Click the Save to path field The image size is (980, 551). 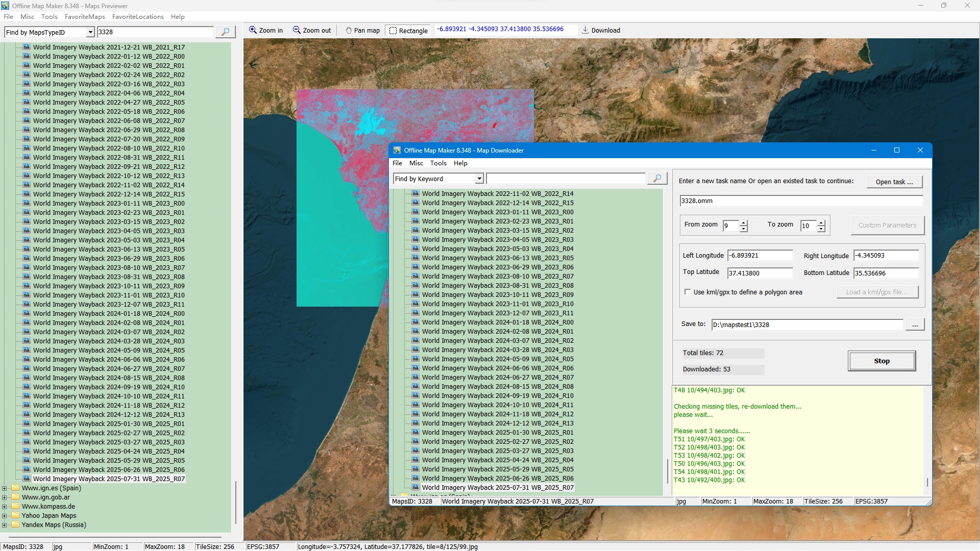[806, 324]
